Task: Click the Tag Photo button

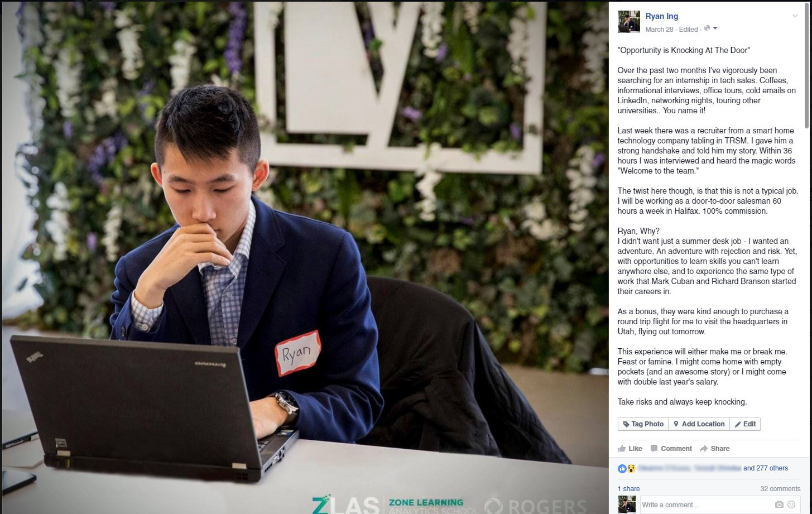Action: pos(643,424)
